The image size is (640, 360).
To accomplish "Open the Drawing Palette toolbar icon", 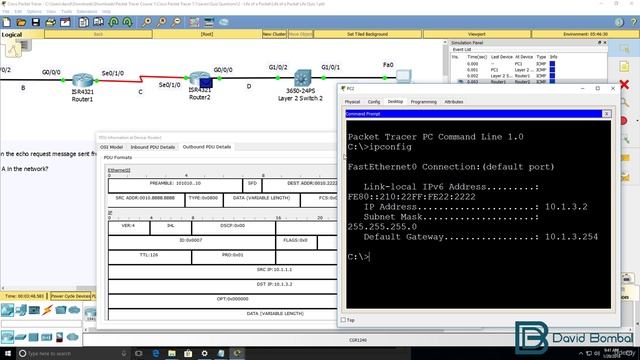I will pyautogui.click(x=194, y=22).
